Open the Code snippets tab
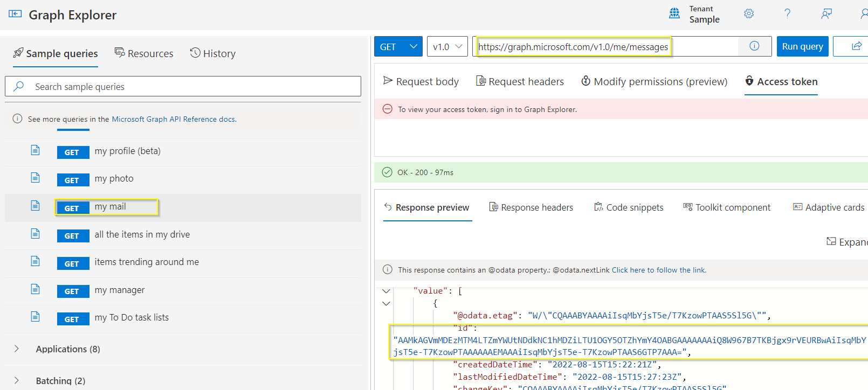Screen dimensions: 868x390 (x=629, y=207)
